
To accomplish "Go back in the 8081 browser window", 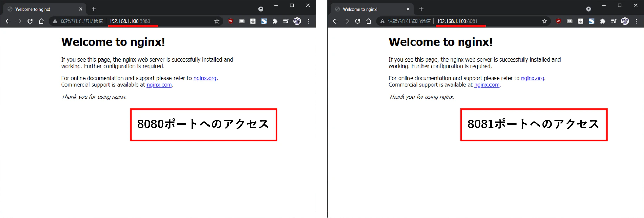I will [335, 21].
